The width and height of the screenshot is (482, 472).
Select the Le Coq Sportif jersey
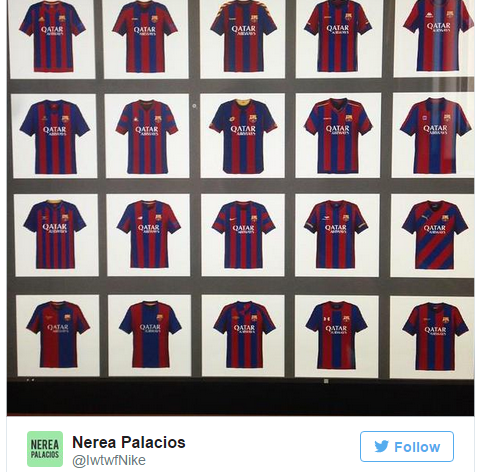point(147,136)
